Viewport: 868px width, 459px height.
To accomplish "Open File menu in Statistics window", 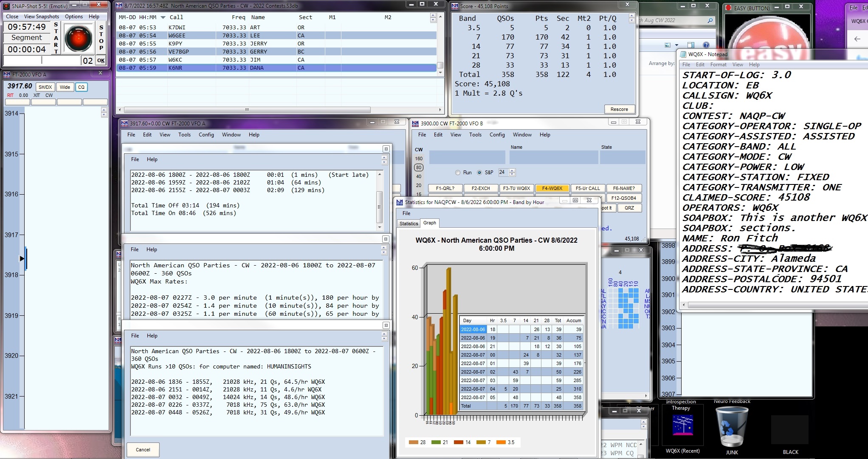I will tap(406, 213).
